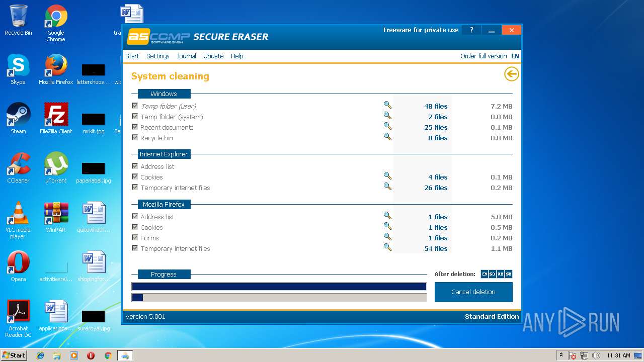Image resolution: width=644 pixels, height=362 pixels.
Task: Preview Mozilla Firefox Forms files
Action: 387,237
